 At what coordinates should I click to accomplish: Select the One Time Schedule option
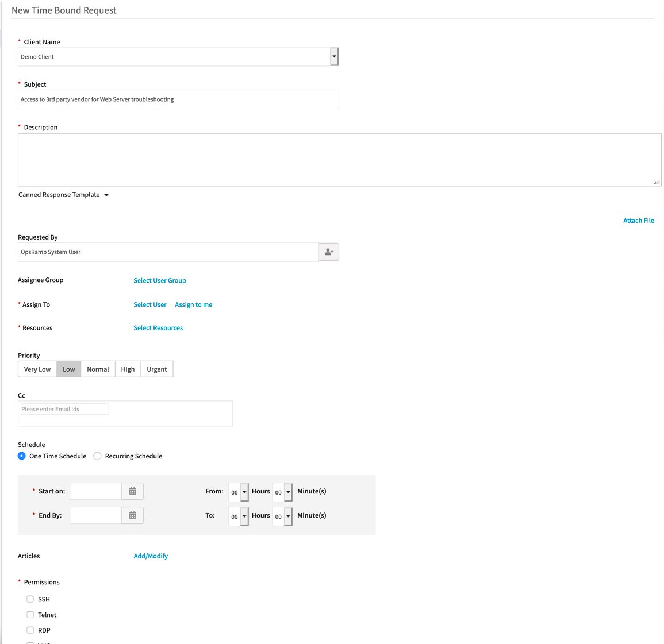click(21, 456)
